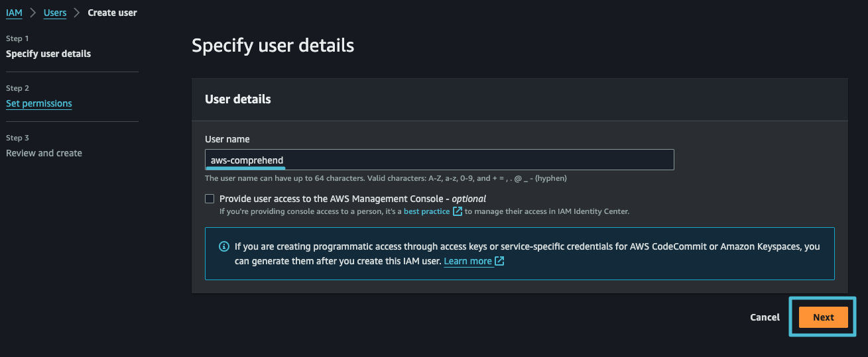Click the valid characters hint text
The height and width of the screenshot is (357, 868).
click(386, 178)
